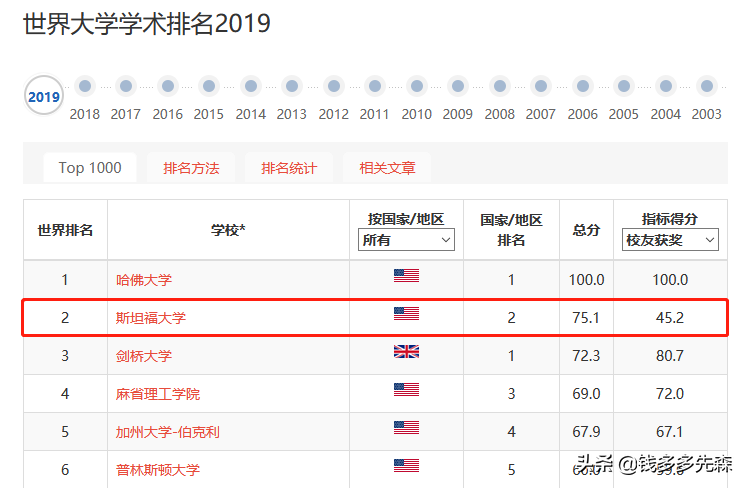Switch to the 2005 ranking year
This screenshot has width=747, height=488.
click(623, 86)
